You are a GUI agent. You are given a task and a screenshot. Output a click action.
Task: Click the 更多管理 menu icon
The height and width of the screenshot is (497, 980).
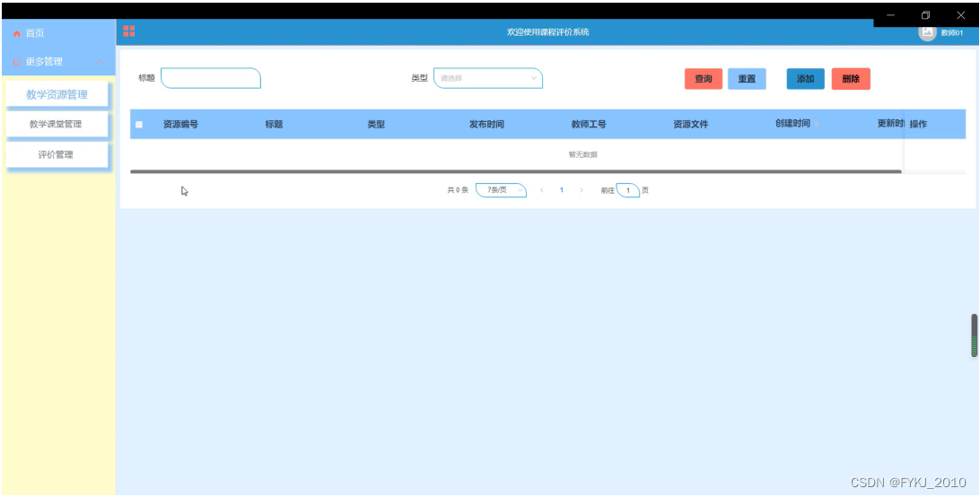tap(17, 62)
